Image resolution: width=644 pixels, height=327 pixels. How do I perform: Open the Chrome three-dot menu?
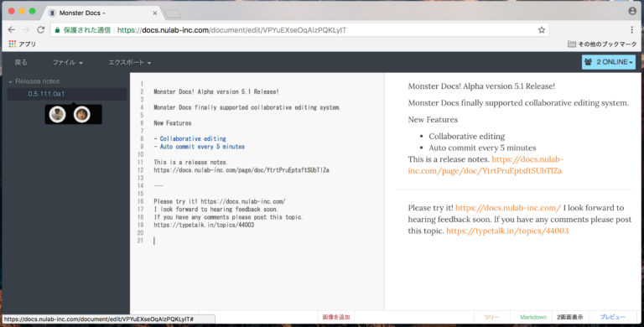(x=631, y=29)
